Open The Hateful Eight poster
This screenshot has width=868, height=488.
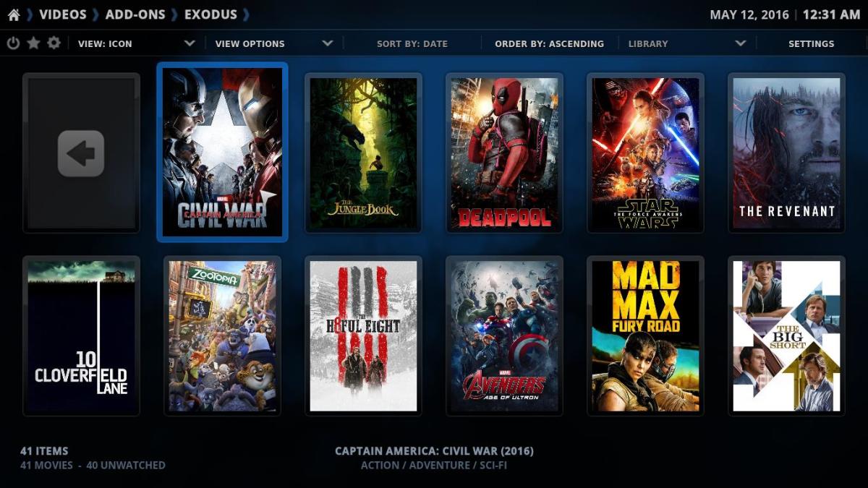[363, 336]
